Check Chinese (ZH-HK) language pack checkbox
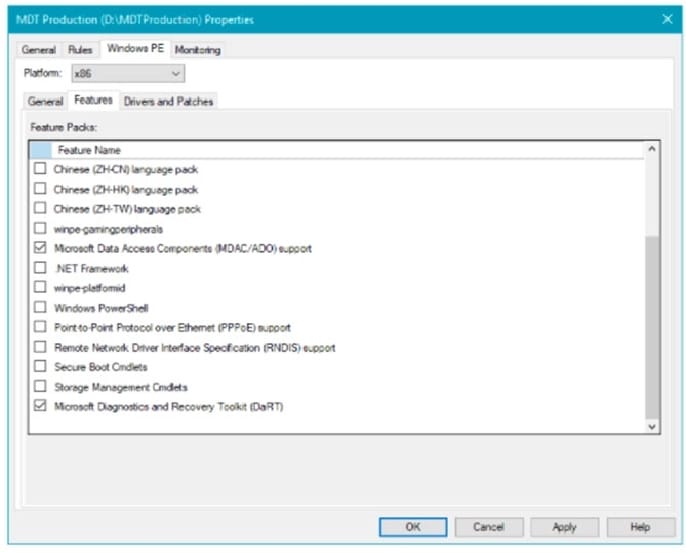 coord(40,189)
